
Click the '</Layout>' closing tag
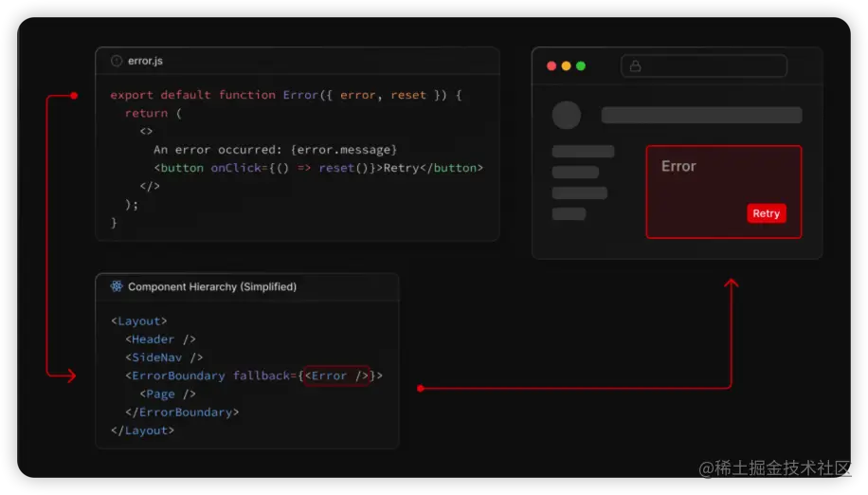point(142,431)
